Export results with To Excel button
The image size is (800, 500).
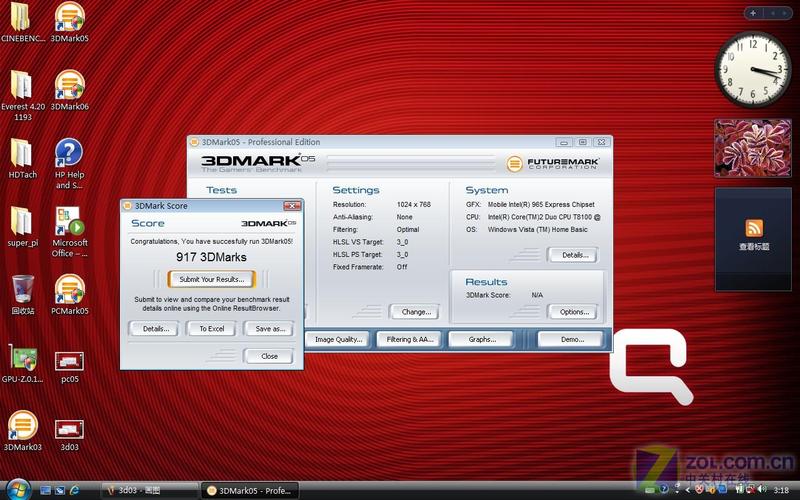pyautogui.click(x=211, y=329)
